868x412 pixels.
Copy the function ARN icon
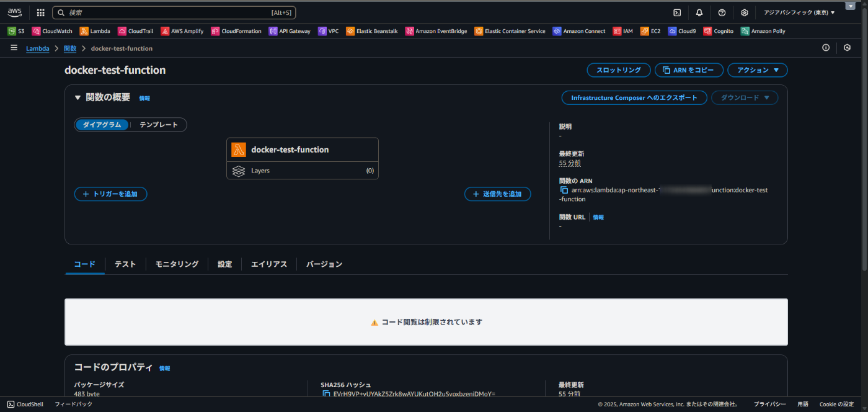[564, 190]
